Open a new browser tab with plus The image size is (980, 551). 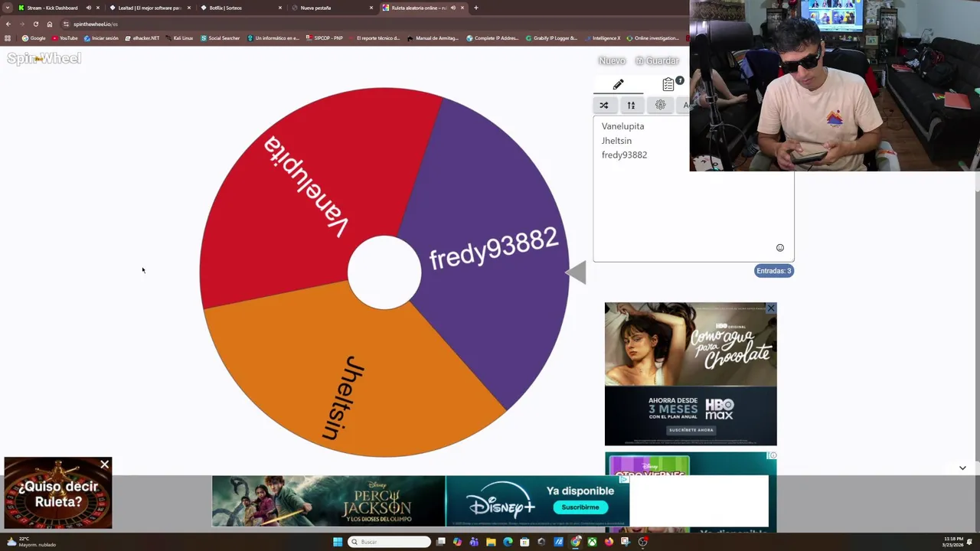[475, 8]
